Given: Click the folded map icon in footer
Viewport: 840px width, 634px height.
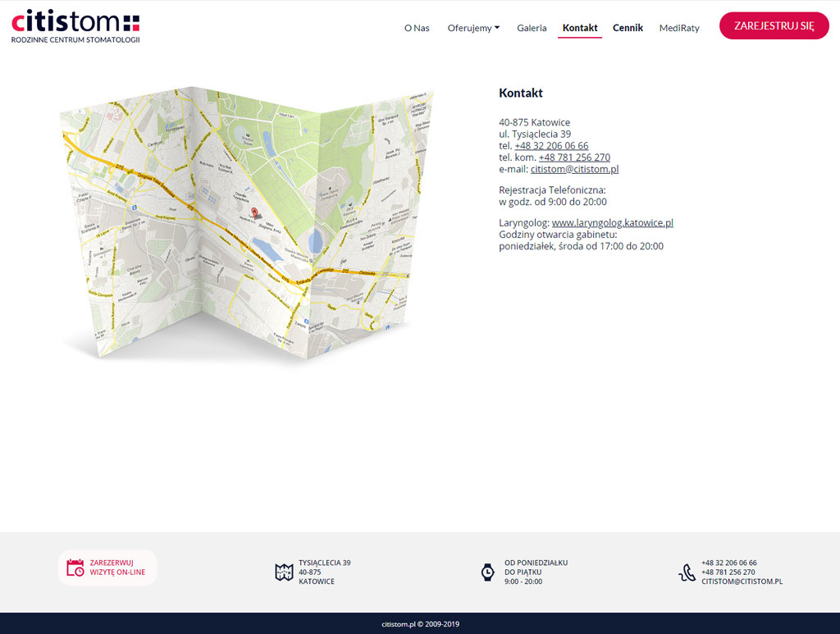Looking at the screenshot, I should click(284, 572).
